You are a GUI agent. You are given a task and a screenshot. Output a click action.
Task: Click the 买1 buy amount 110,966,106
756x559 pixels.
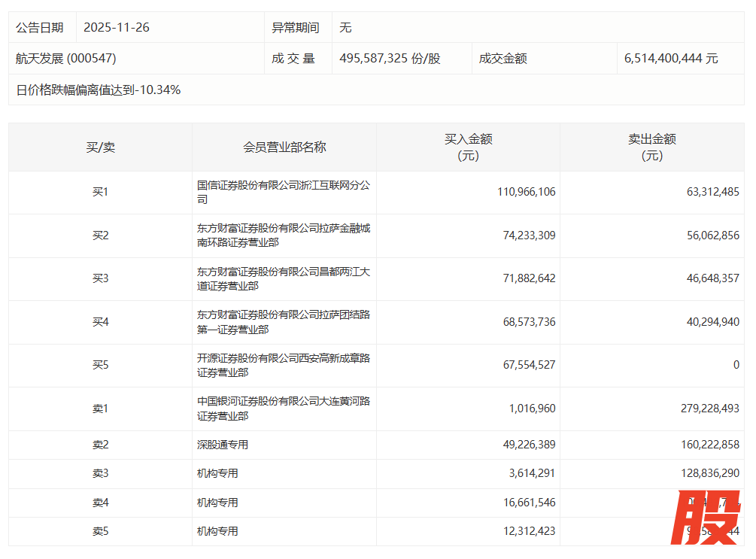[x=526, y=192]
